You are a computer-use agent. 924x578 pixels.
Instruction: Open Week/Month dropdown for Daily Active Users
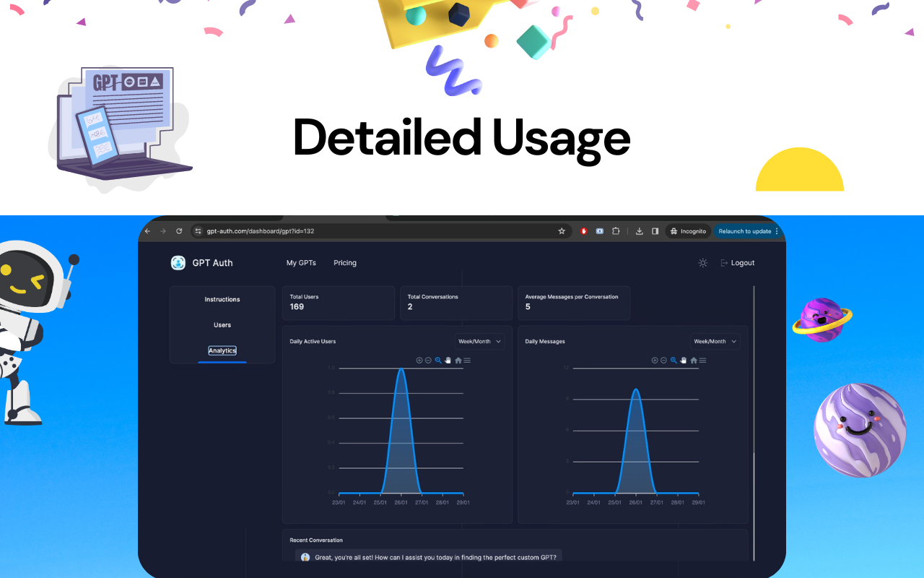479,341
